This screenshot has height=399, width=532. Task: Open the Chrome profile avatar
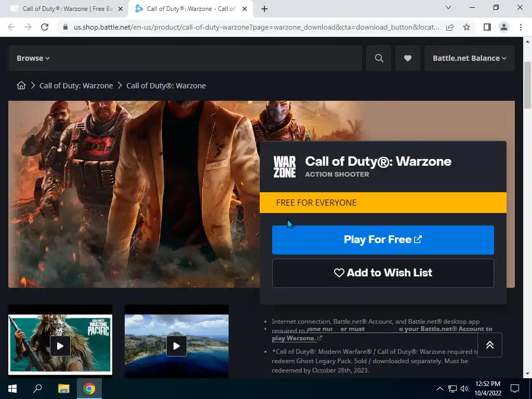pyautogui.click(x=504, y=27)
